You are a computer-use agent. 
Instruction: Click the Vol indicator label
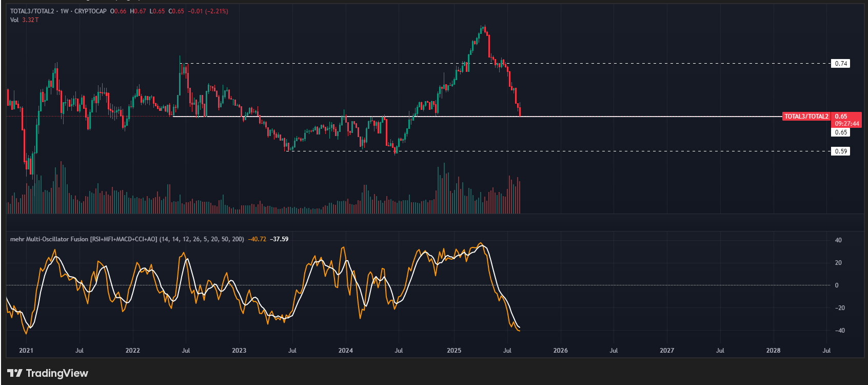click(14, 20)
